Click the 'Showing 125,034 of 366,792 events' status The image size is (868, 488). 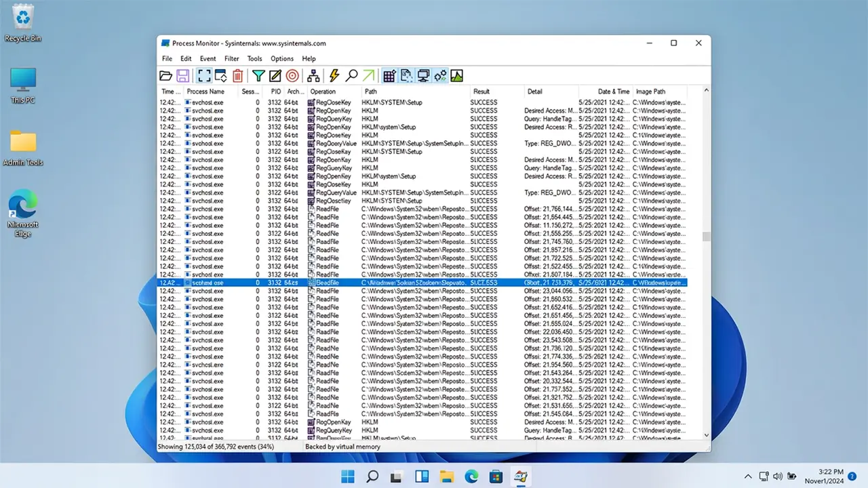[215, 447]
